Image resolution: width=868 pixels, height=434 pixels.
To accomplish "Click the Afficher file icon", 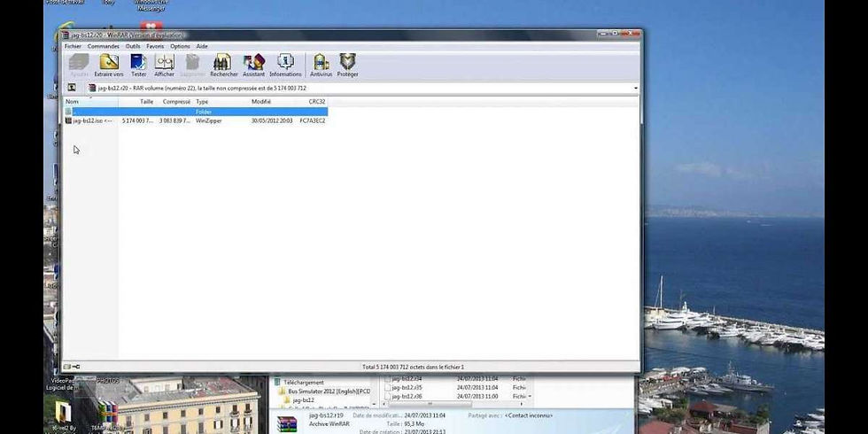I will (x=165, y=61).
